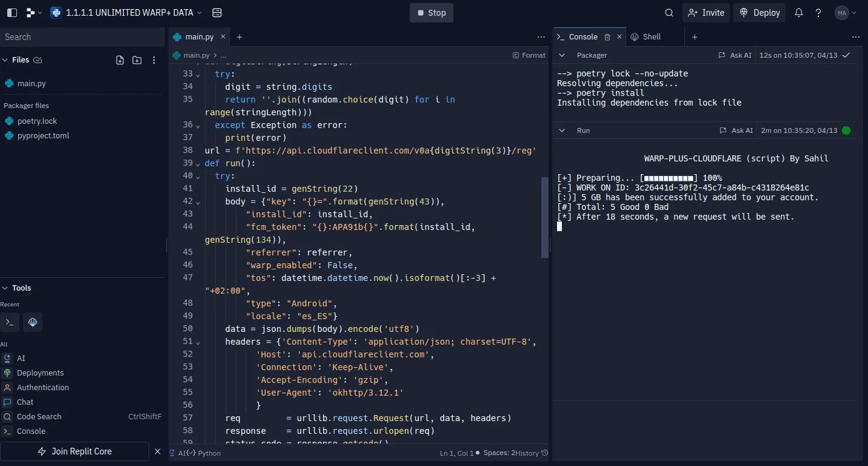This screenshot has width=868, height=466.
Task: Click the main.py breadcrumb
Action: tap(191, 55)
